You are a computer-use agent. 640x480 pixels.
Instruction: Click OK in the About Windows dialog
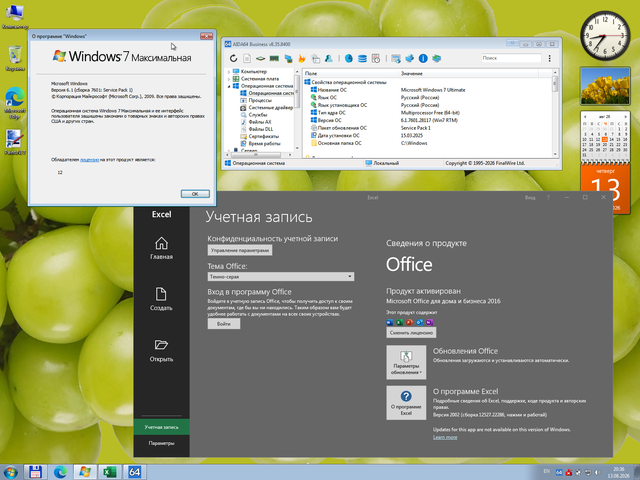[195, 194]
